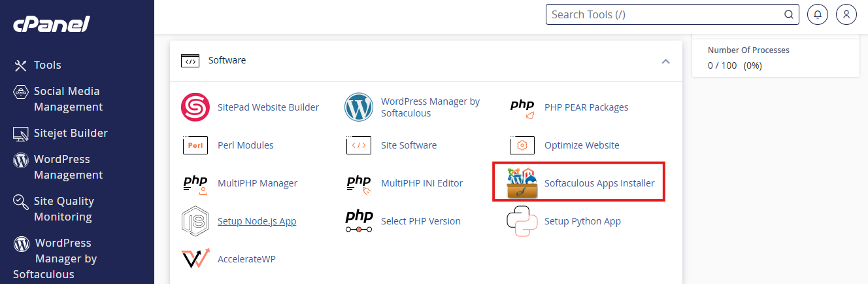Open Tools in the sidebar
This screenshot has height=284, width=868.
(x=47, y=65)
